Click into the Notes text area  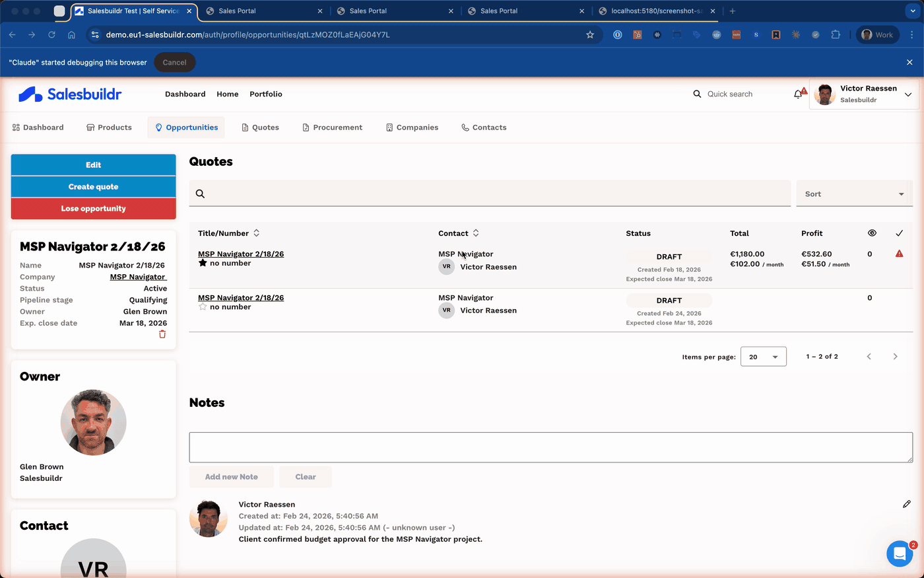click(551, 447)
